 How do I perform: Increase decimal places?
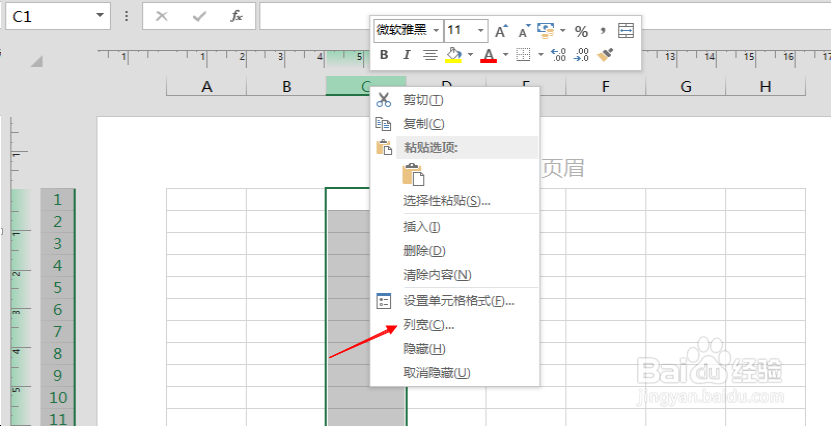pos(559,55)
